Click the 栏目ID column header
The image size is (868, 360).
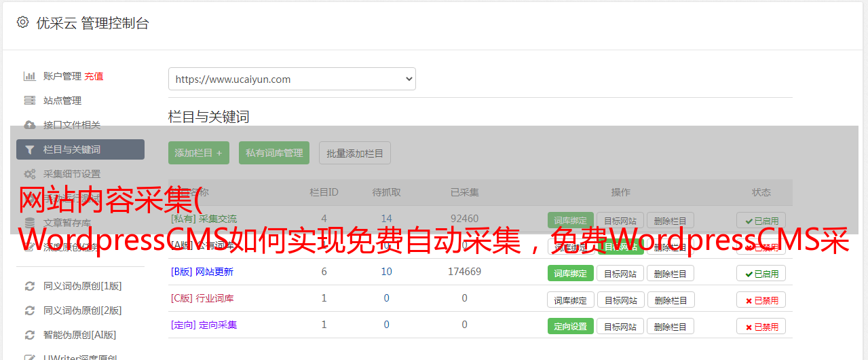pyautogui.click(x=324, y=192)
